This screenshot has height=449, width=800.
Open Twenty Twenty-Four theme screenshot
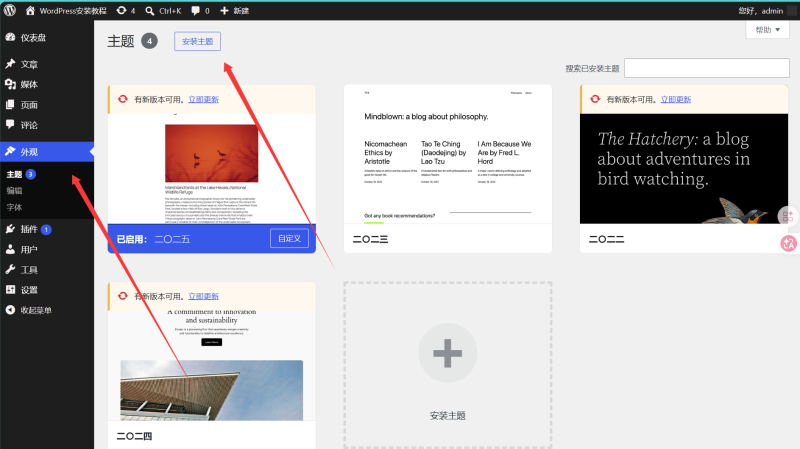coord(212,365)
